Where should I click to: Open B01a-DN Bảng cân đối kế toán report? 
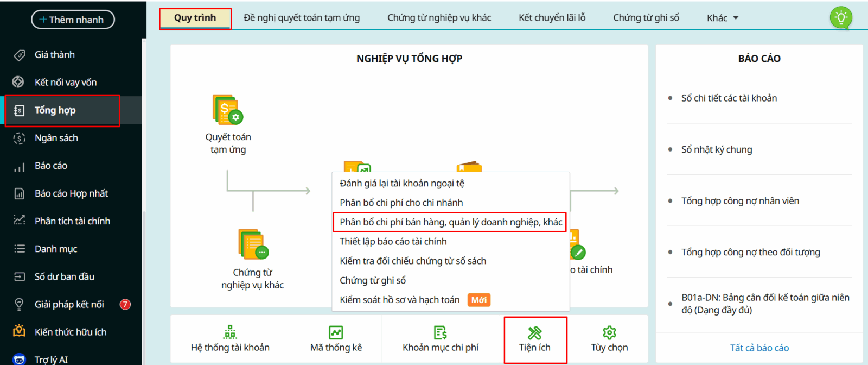tap(765, 304)
